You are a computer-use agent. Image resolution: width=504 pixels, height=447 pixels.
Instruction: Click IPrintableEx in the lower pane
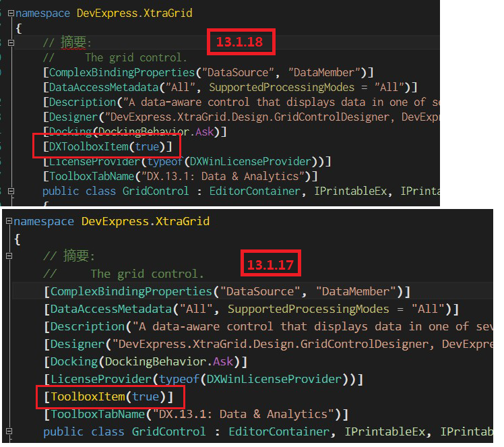point(385,431)
